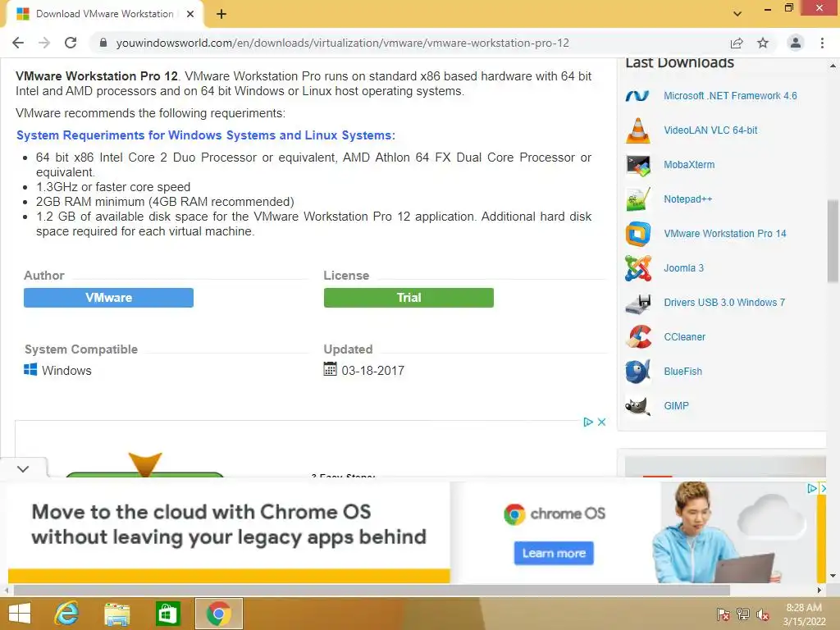Click the Notepad++ icon

(x=637, y=199)
